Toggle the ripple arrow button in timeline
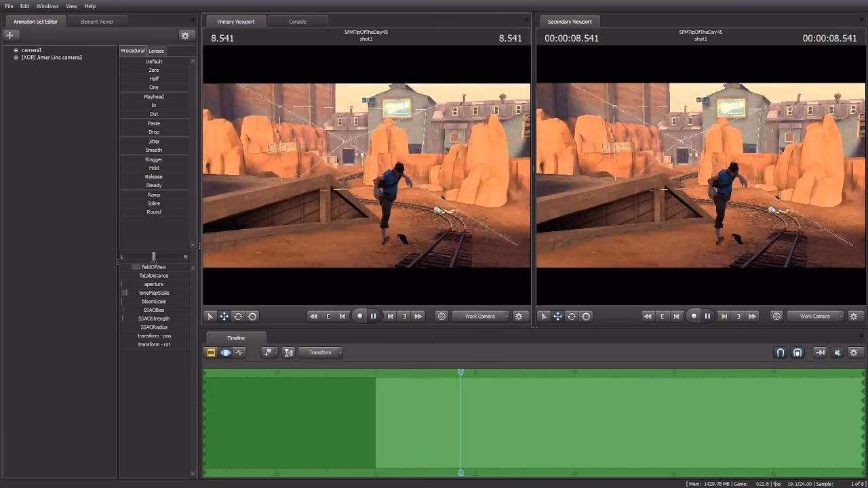This screenshot has width=868, height=488. (x=820, y=352)
